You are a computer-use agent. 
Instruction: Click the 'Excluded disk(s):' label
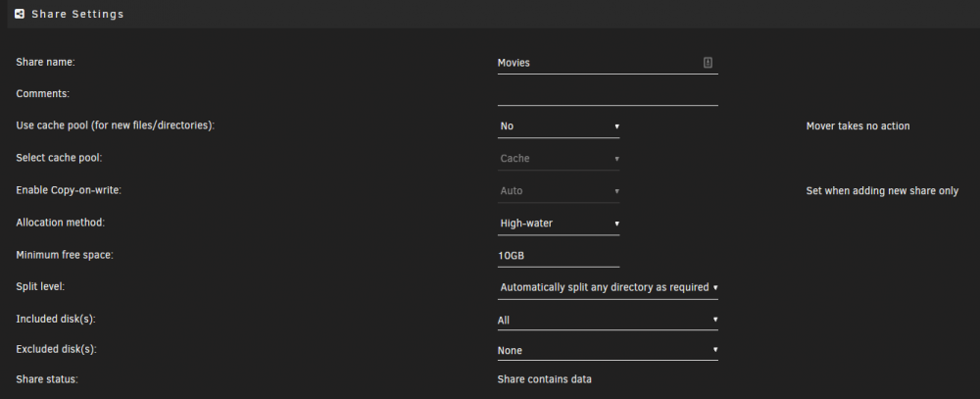[x=56, y=349]
